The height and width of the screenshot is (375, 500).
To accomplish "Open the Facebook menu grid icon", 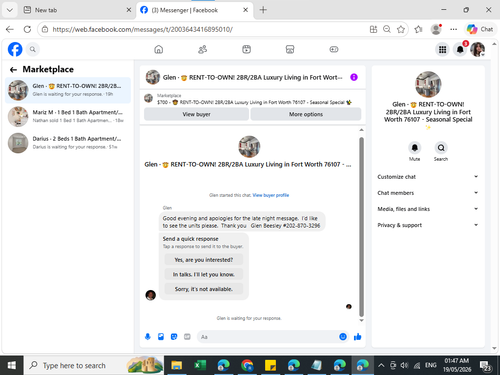I will (442, 50).
